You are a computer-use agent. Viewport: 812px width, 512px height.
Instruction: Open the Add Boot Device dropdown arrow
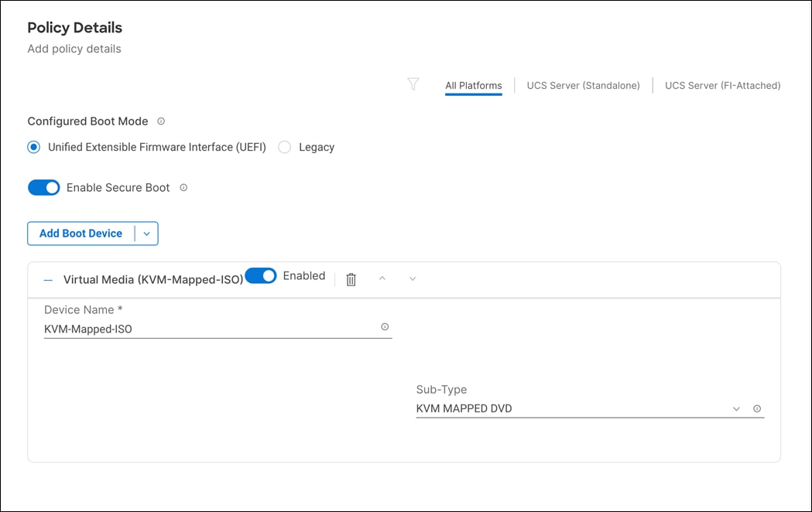point(146,233)
